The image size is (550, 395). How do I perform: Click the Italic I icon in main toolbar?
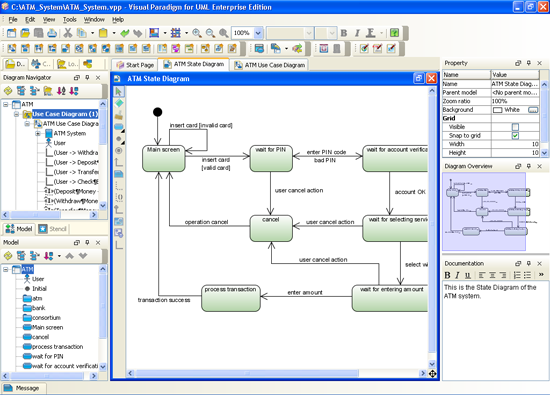357,33
